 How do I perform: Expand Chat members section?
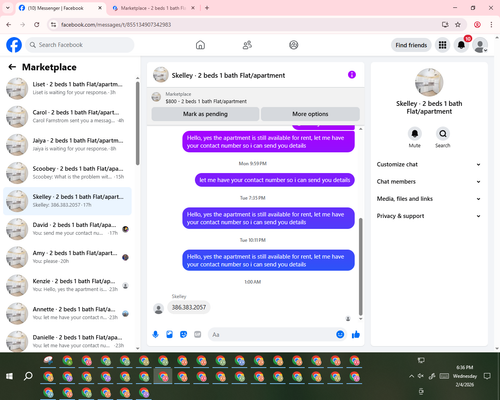coord(429,182)
